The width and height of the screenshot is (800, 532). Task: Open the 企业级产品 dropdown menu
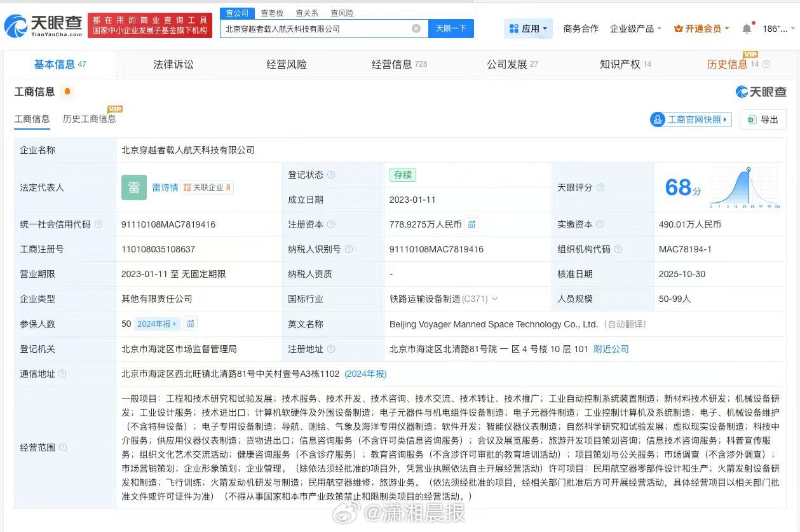click(x=635, y=29)
